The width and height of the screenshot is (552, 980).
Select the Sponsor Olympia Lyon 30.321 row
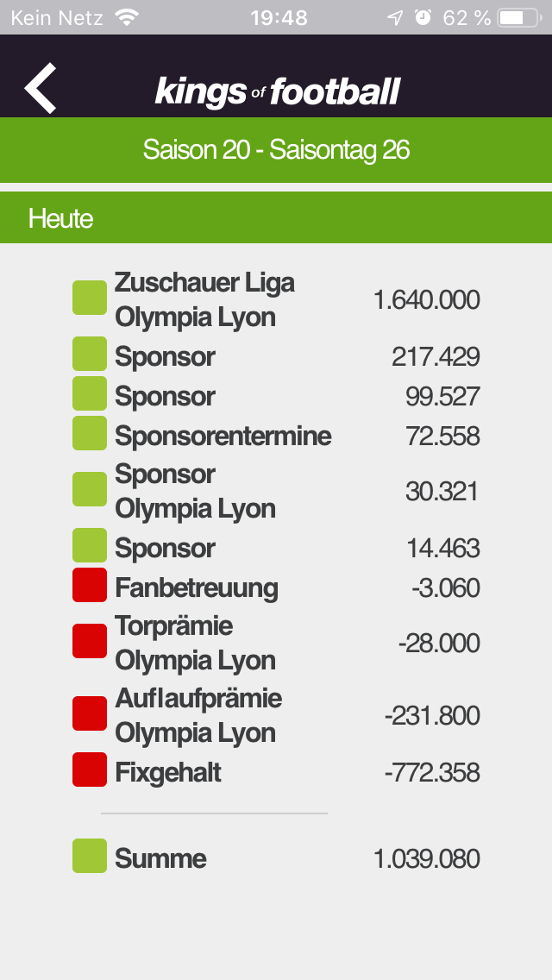(x=276, y=491)
